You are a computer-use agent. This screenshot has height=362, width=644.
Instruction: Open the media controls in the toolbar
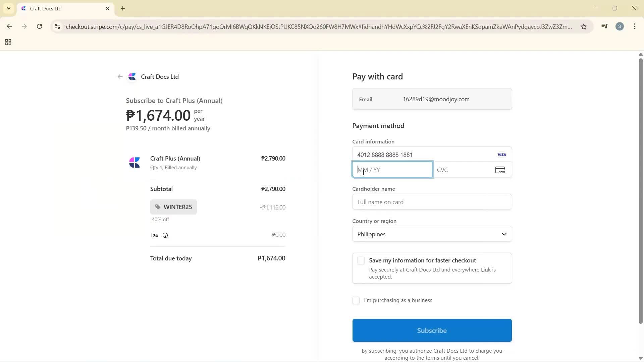click(x=604, y=26)
